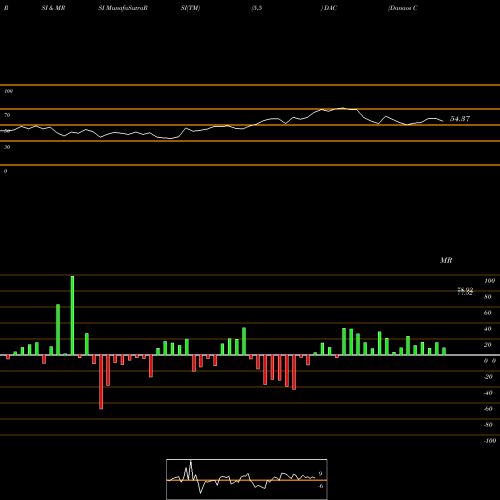This screenshot has width=500, height=500.
Task: Select the longest red MR bar
Action: 101,382
